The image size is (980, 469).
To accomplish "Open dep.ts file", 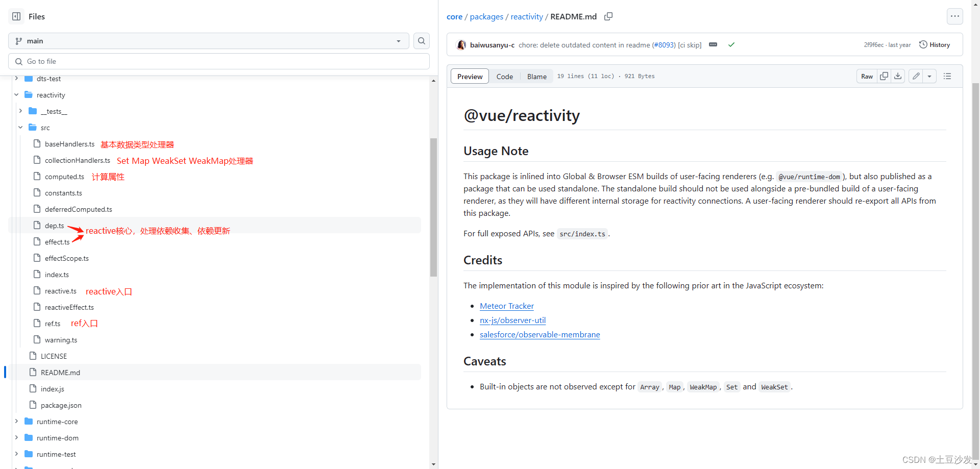I will tap(54, 226).
